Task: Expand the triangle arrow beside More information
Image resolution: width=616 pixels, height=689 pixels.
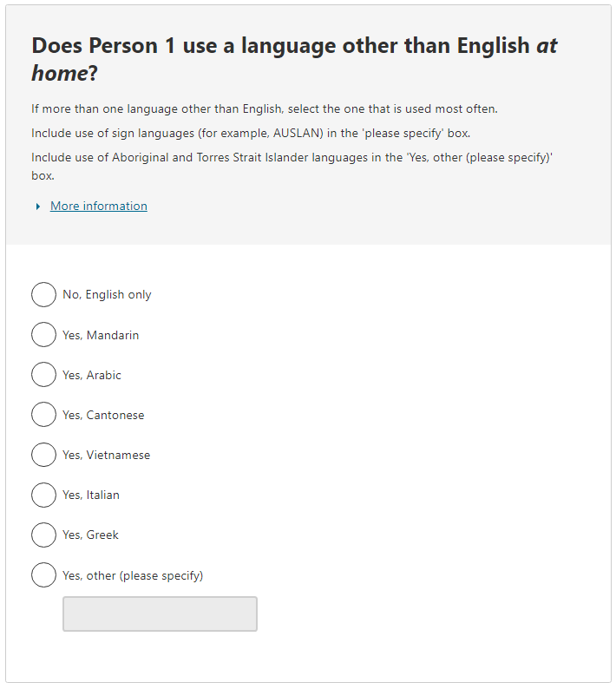Action: [38, 207]
